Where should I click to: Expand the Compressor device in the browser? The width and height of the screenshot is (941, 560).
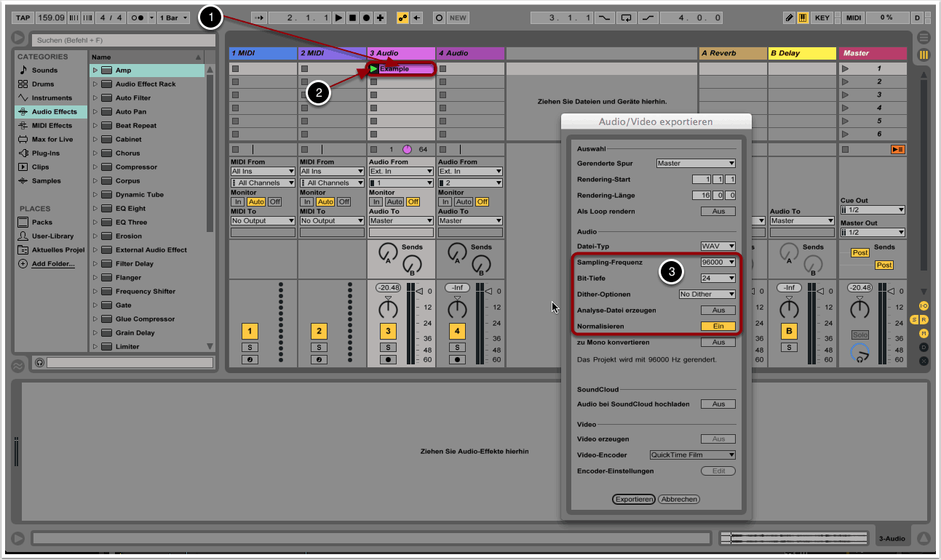[x=95, y=167]
